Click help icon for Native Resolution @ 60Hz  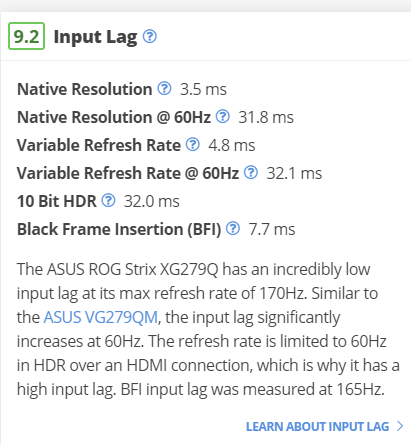pos(223,116)
